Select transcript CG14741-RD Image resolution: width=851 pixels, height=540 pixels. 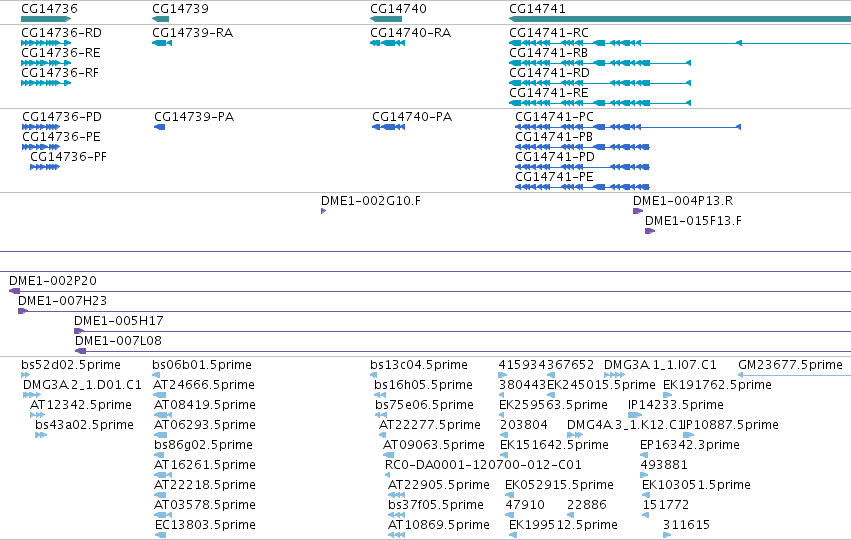coord(549,73)
